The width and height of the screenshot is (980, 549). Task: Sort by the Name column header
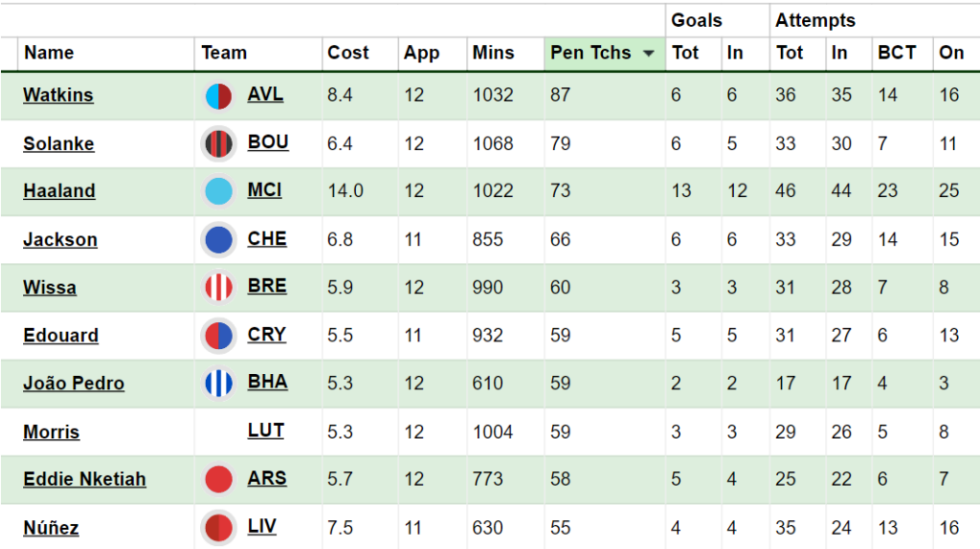(49, 54)
